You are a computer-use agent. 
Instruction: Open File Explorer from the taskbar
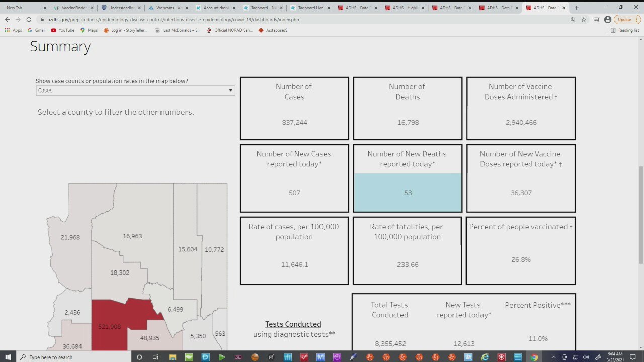click(x=173, y=357)
